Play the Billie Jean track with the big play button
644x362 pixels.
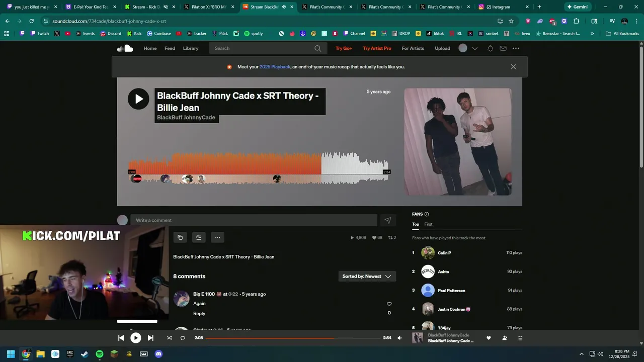[138, 99]
